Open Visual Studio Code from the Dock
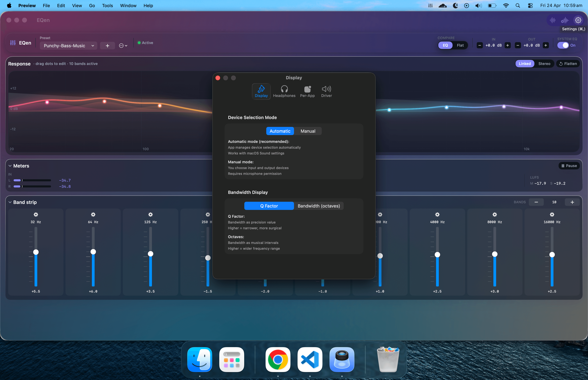 310,359
